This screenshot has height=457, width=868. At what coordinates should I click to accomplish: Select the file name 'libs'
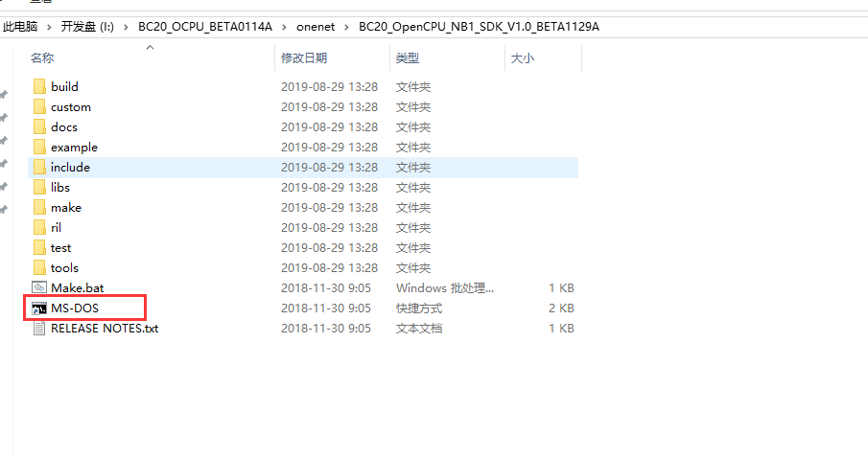click(60, 187)
